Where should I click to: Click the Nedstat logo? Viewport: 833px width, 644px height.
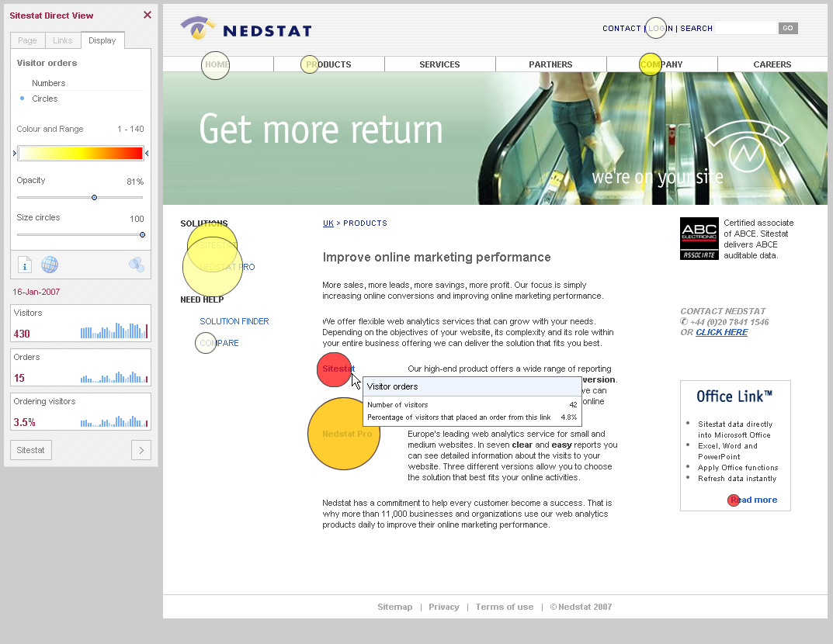tap(246, 29)
